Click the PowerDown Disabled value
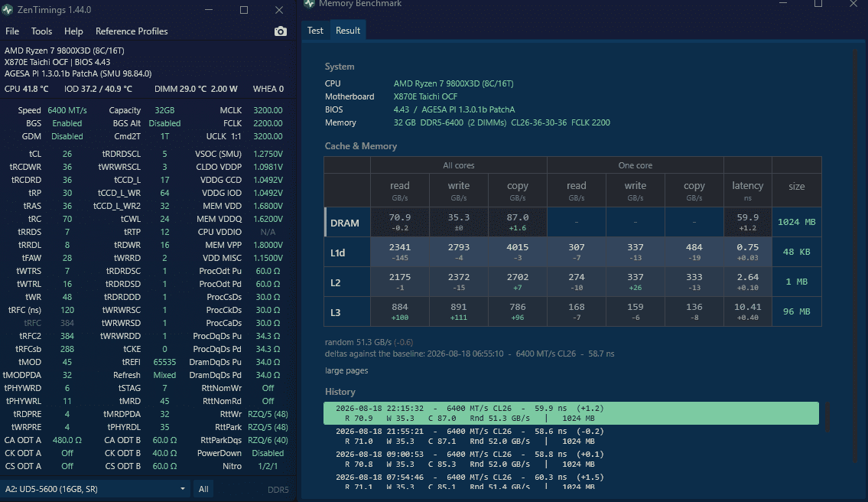The width and height of the screenshot is (868, 502). tap(268, 453)
